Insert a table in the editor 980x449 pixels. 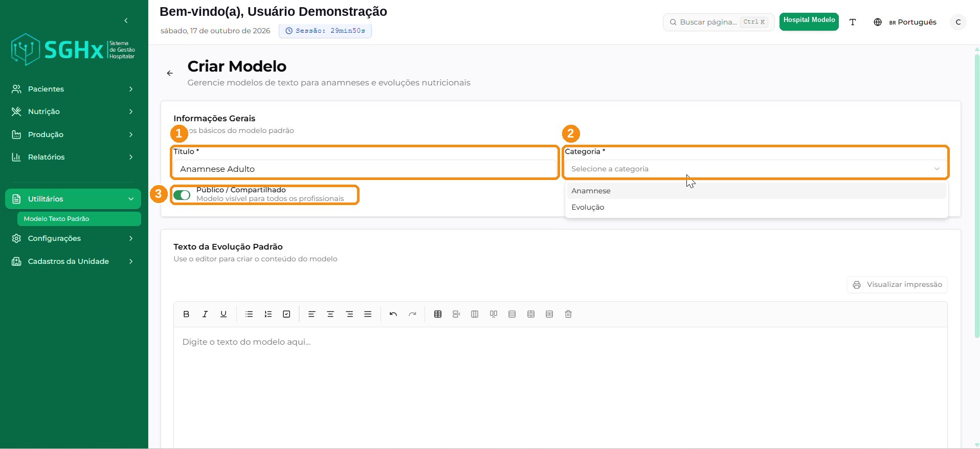pyautogui.click(x=438, y=314)
